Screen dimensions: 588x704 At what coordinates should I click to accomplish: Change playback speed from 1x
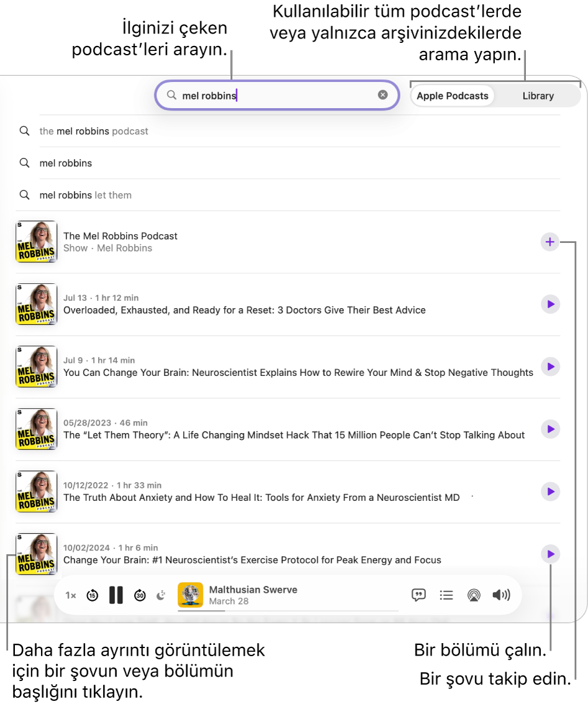[x=70, y=595]
